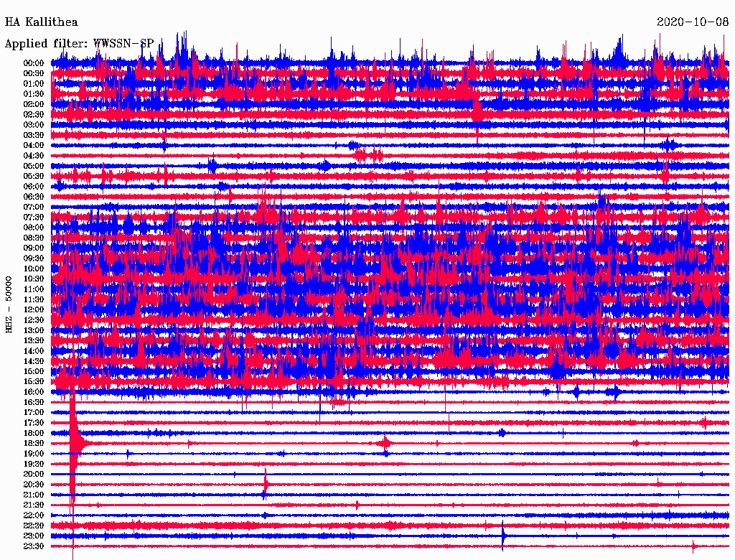Select the 08:00 time row label

coord(34,228)
